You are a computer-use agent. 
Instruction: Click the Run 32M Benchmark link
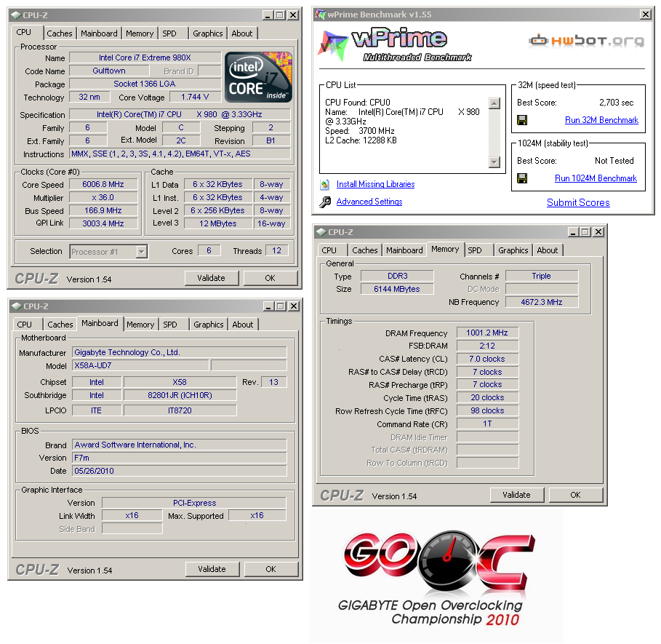tap(601, 120)
